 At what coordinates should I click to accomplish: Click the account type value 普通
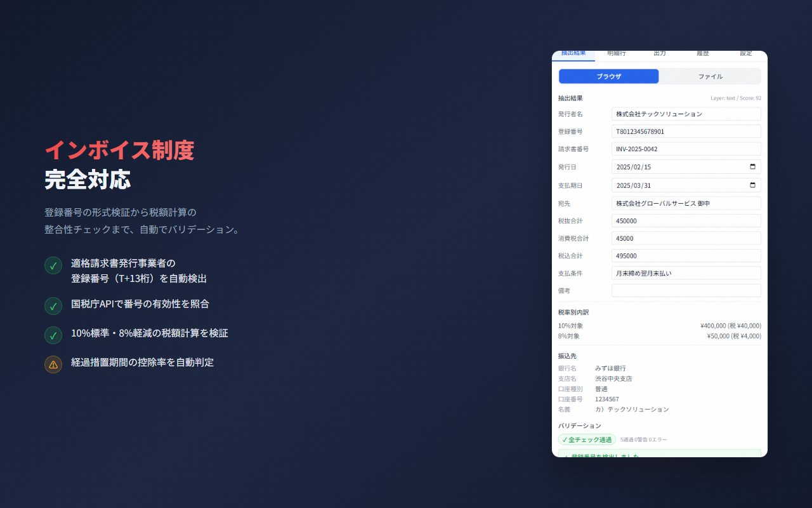coord(601,389)
